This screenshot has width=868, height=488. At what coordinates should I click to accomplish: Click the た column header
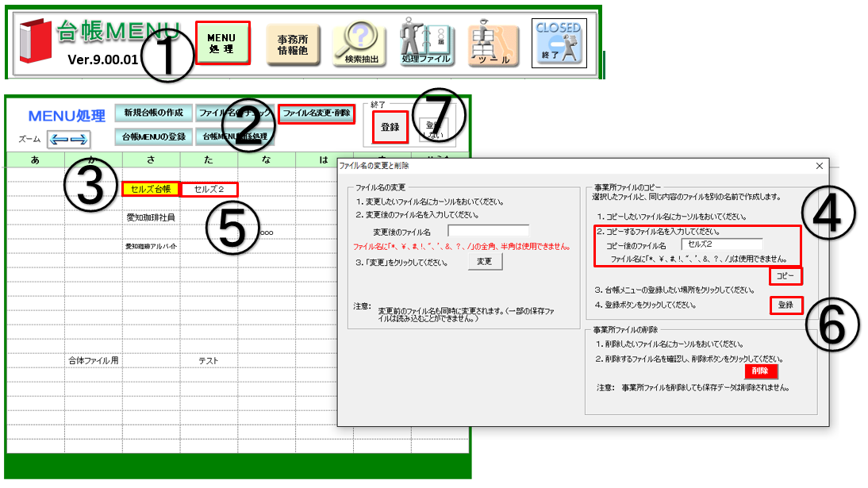(x=209, y=160)
